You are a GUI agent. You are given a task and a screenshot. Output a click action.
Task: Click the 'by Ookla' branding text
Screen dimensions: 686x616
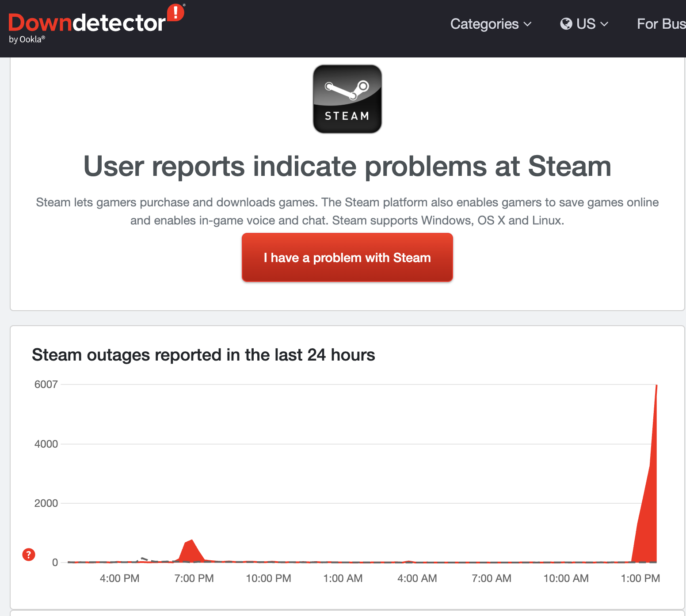[x=27, y=39]
